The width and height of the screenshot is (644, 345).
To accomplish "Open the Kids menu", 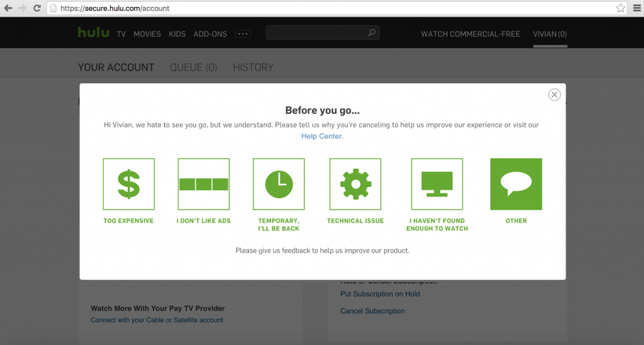I will click(177, 34).
